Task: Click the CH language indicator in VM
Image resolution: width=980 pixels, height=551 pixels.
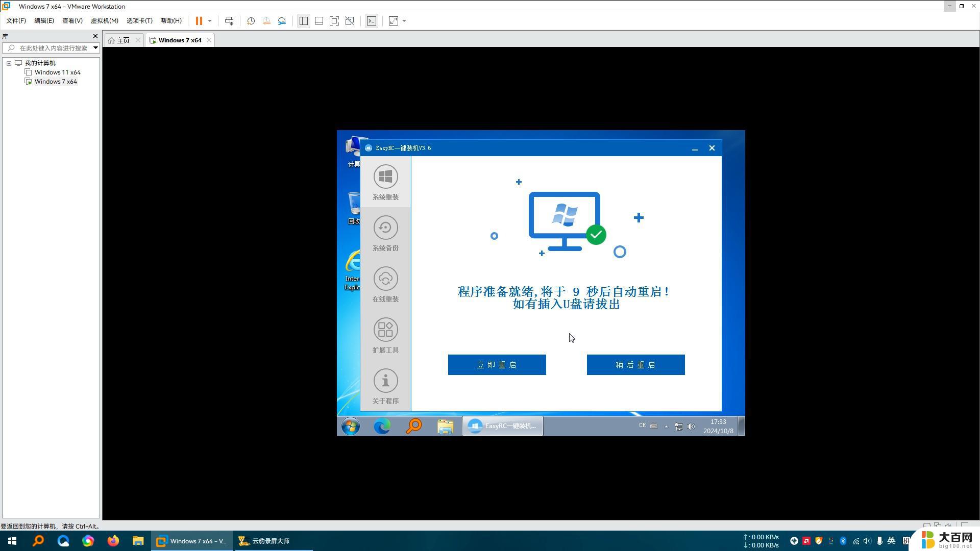Action: coord(642,425)
